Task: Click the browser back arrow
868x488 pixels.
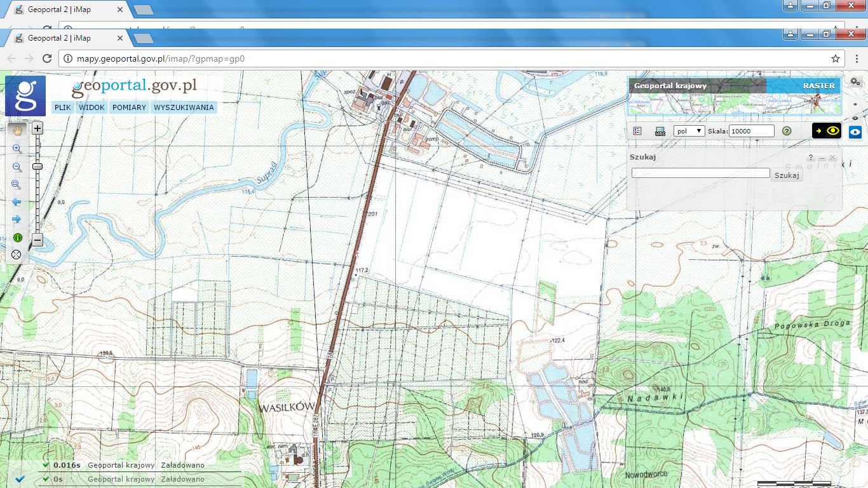Action: 11,58
